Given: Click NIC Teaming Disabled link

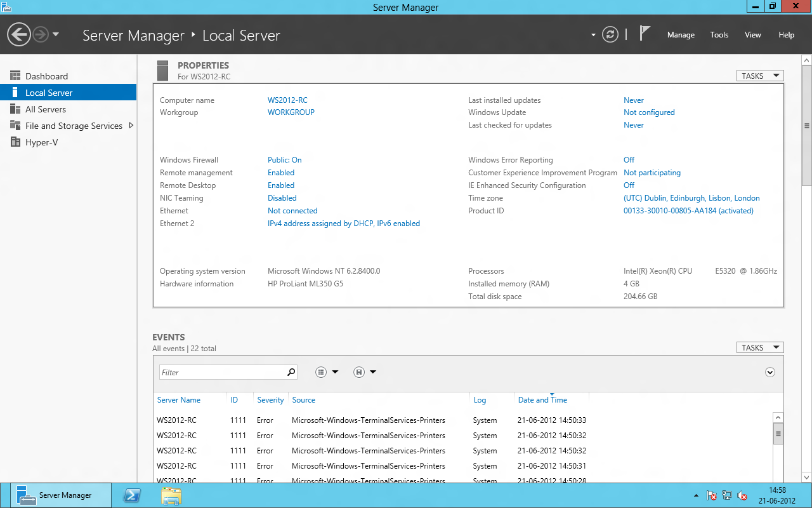Looking at the screenshot, I should pos(282,198).
